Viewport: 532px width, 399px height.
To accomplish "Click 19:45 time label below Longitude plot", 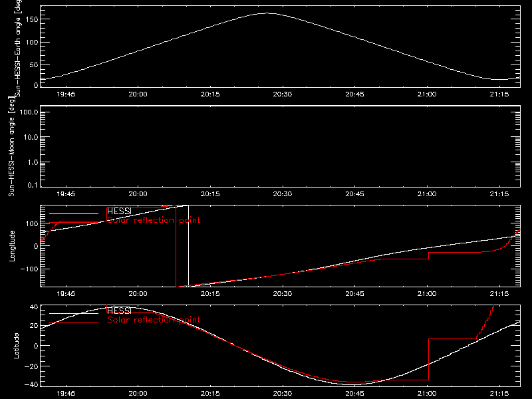I will (66, 293).
